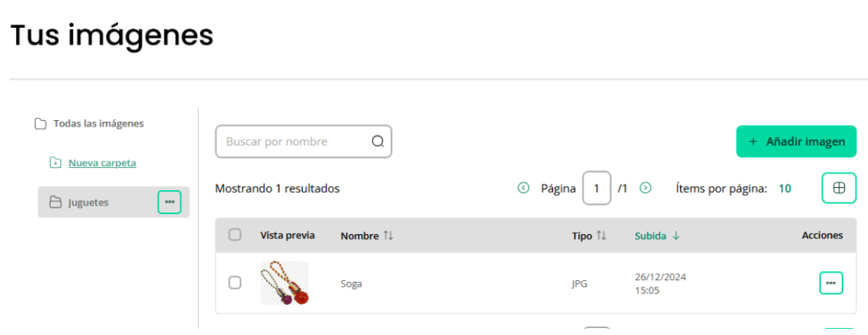Click the Nueva carpeta link

pyautogui.click(x=102, y=163)
